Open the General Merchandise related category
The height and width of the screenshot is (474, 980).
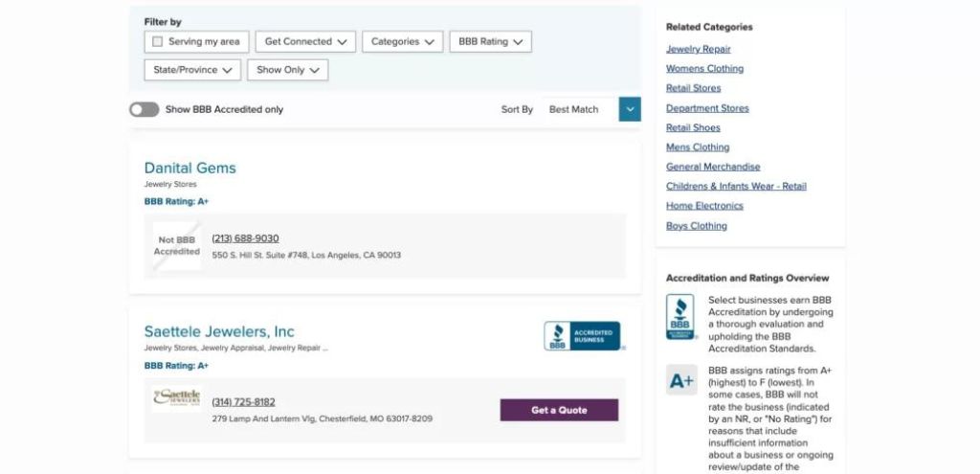click(x=713, y=167)
